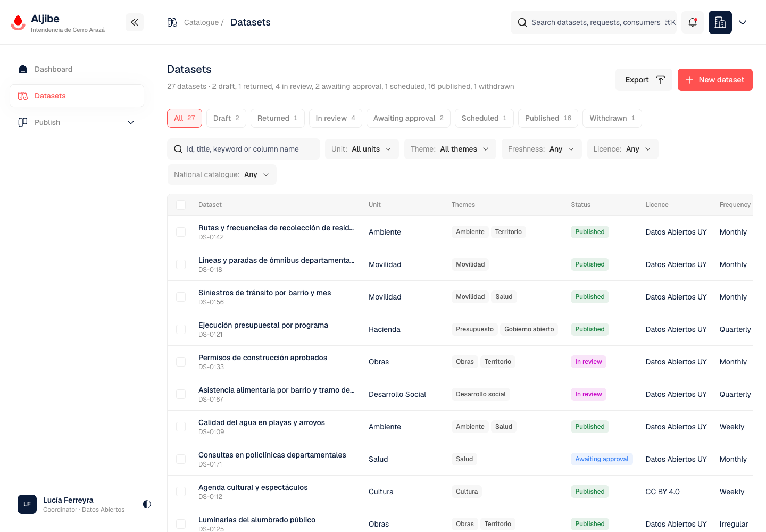The image size is (766, 532).
Task: Open Datasets in the sidebar
Action: [77, 96]
